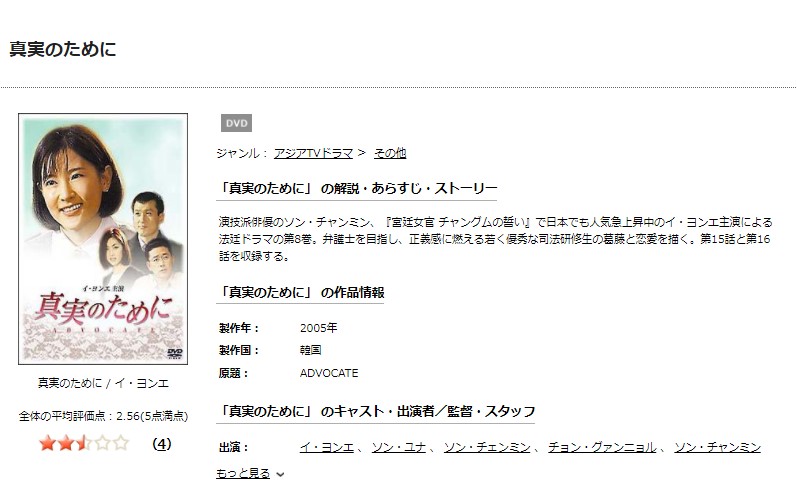Open the アジアTVドラマ genre link
This screenshot has width=797, height=501.
[x=313, y=153]
